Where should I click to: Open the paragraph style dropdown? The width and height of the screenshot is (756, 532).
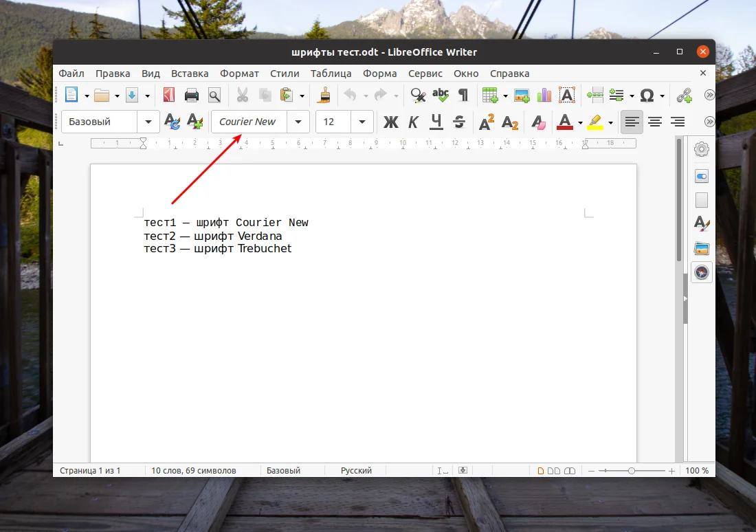click(148, 122)
